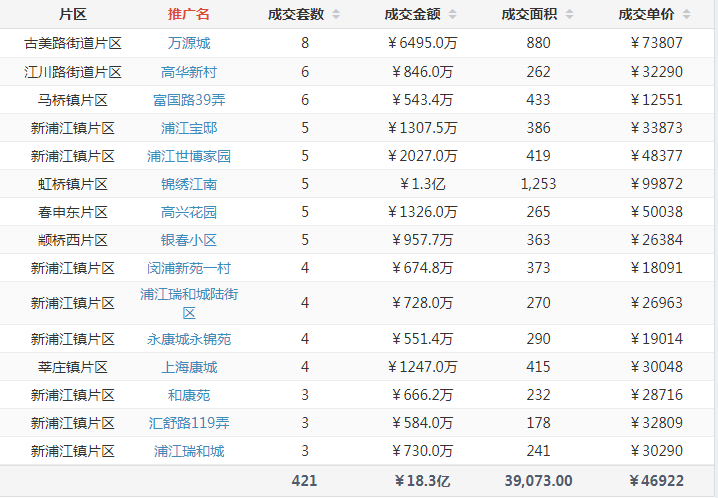Click the ¥1307.5万 amount cell
This screenshot has height=498, width=718.
point(422,128)
